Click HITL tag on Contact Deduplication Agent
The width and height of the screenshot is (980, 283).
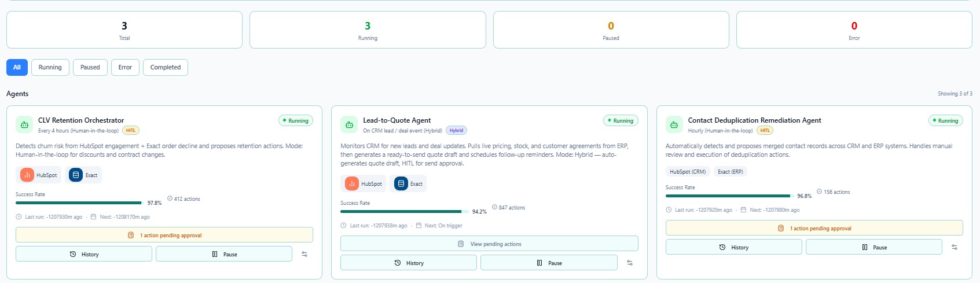765,130
